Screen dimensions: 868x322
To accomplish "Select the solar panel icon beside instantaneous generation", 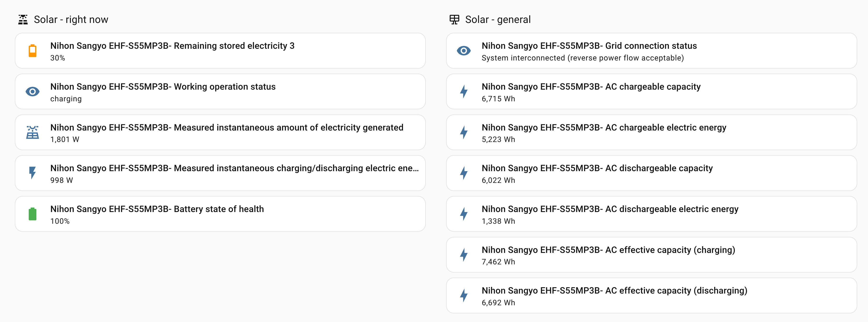I will coord(32,132).
